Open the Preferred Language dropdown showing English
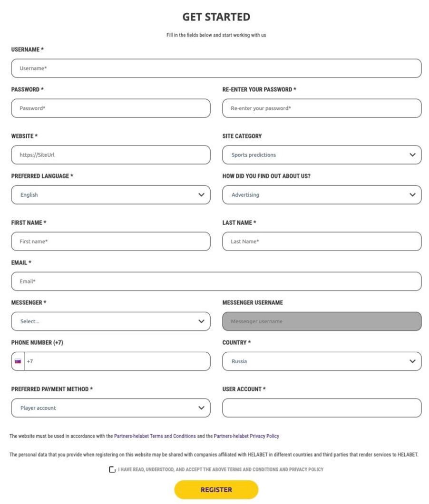This screenshot has width=429, height=504. click(110, 194)
